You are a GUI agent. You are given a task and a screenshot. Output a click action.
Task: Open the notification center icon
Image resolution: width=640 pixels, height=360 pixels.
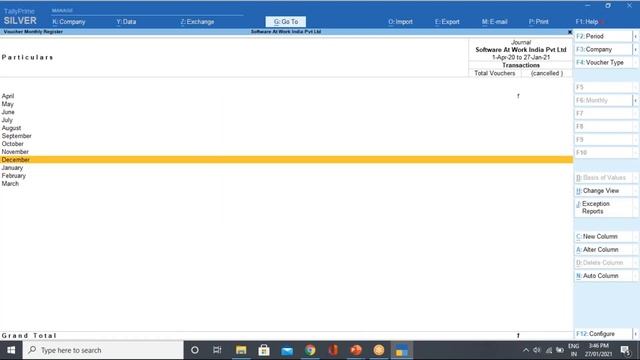click(625, 350)
